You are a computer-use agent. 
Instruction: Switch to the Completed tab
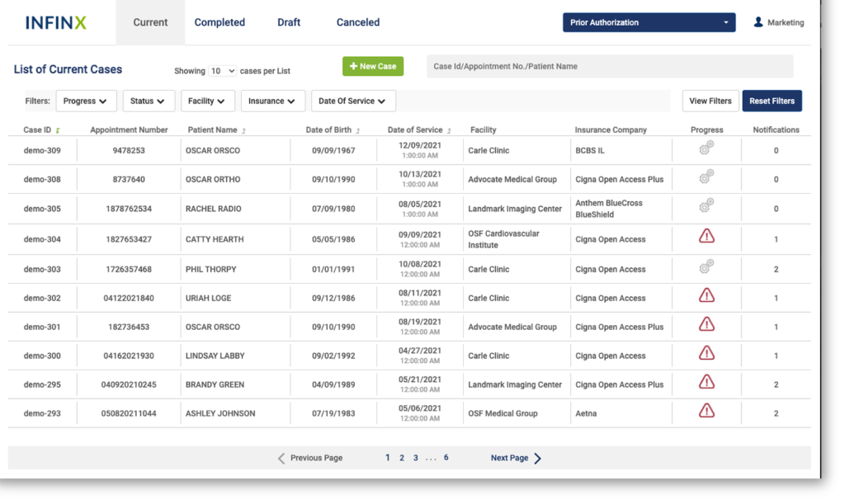point(220,22)
